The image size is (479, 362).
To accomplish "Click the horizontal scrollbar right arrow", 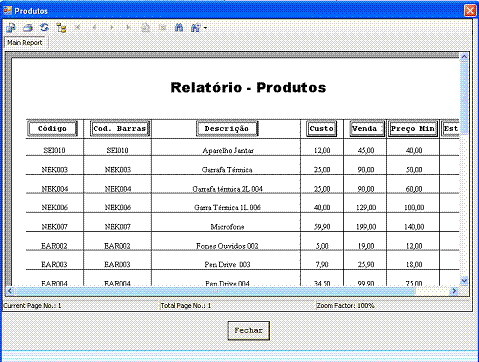I will click(x=454, y=291).
